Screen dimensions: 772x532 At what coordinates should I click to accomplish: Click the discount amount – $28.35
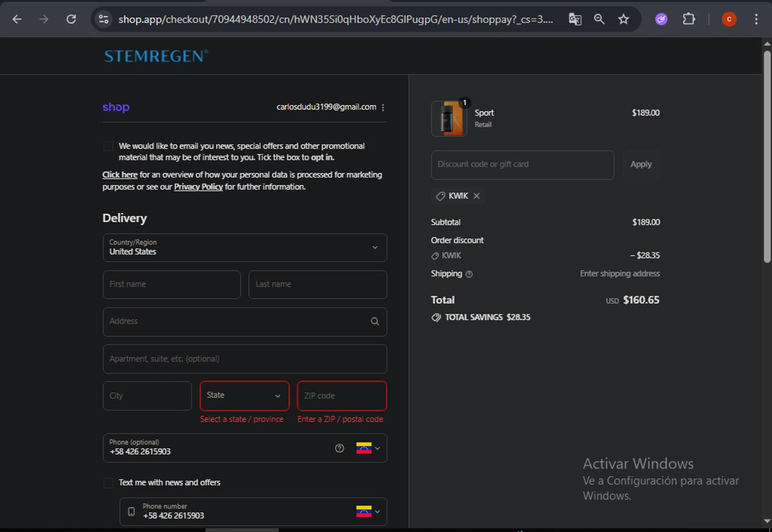(645, 255)
